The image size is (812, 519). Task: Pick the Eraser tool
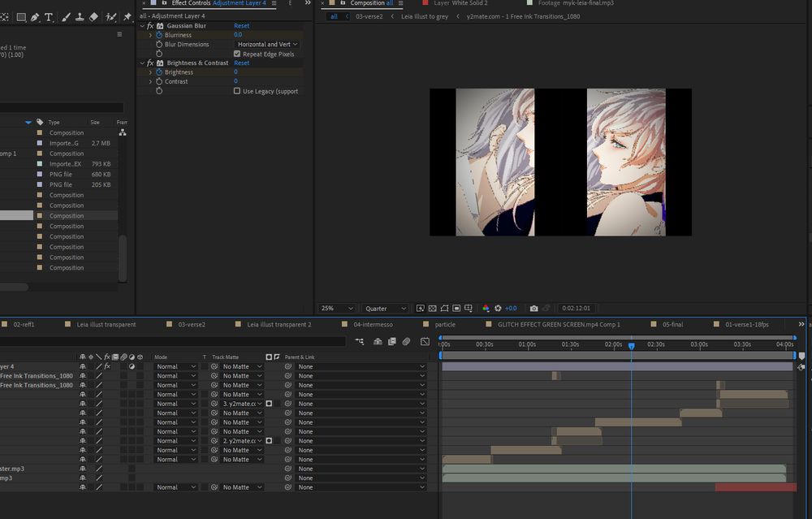(93, 16)
